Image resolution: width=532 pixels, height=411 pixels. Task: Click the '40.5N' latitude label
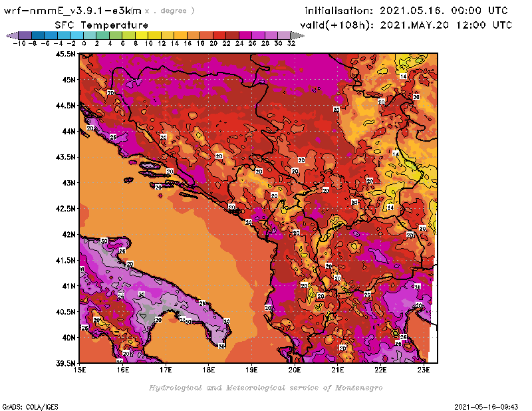click(x=65, y=312)
